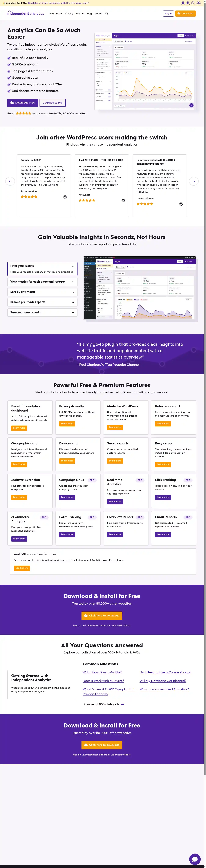This screenshot has width=206, height=868.
Task: Open the Reddit social icon
Action: tap(198, 3)
